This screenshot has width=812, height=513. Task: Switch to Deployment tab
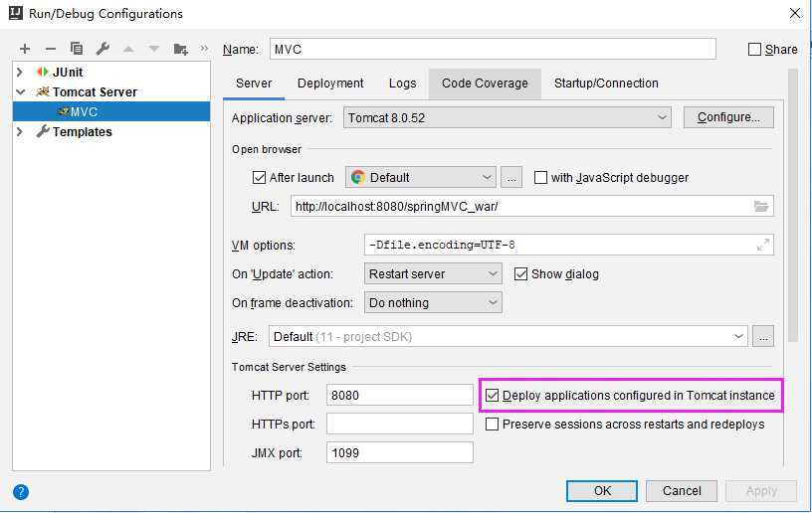(330, 84)
